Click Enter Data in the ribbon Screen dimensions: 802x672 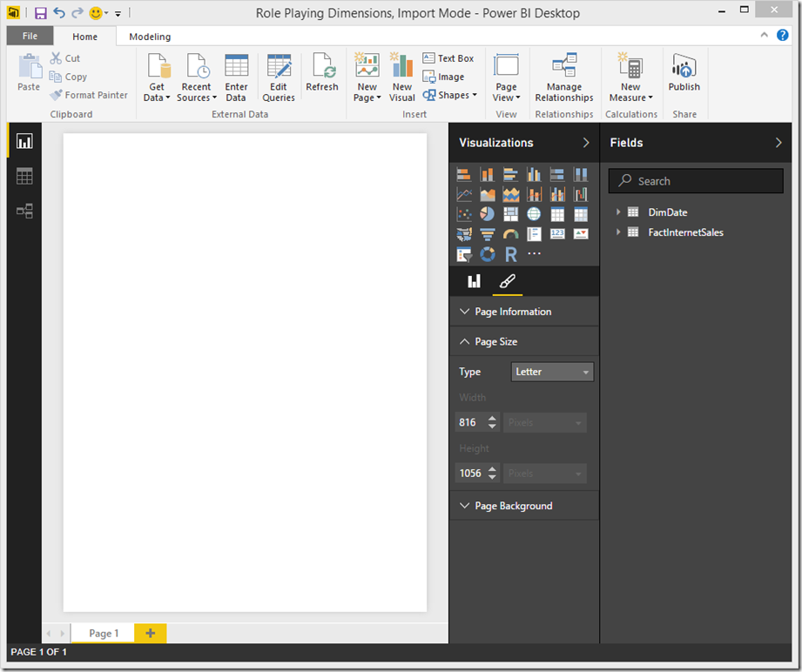click(236, 77)
